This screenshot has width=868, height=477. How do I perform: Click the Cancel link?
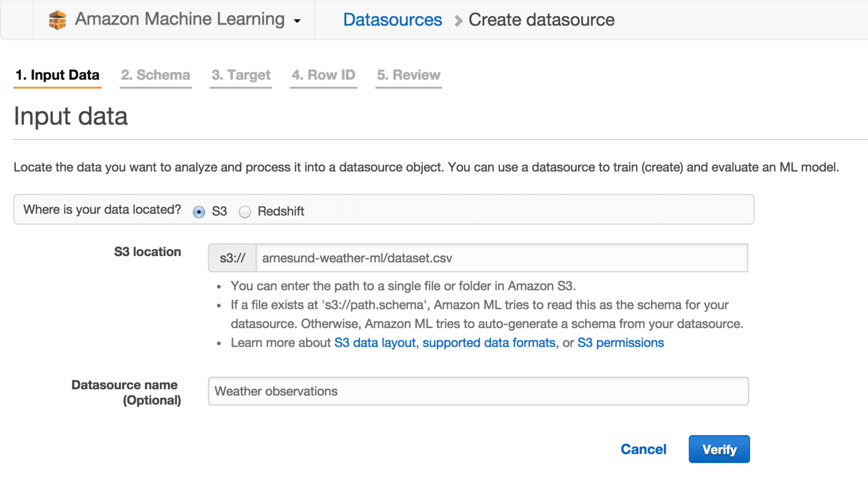tap(643, 449)
